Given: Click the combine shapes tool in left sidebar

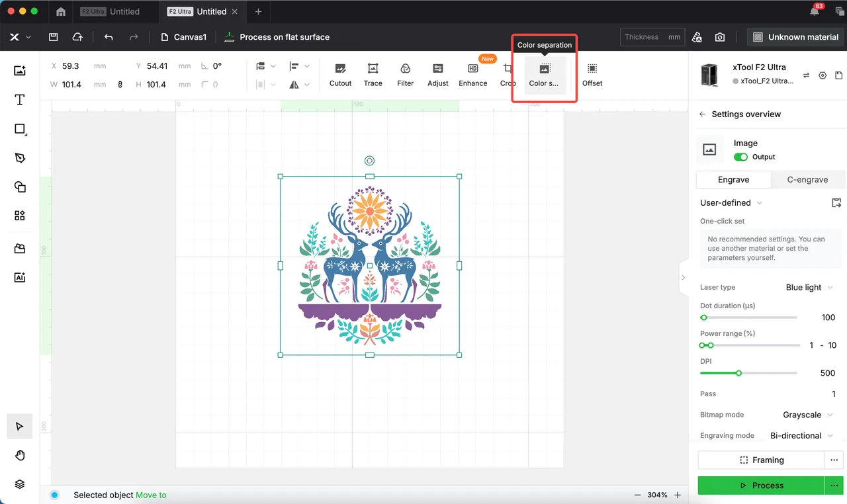Looking at the screenshot, I should (20, 187).
